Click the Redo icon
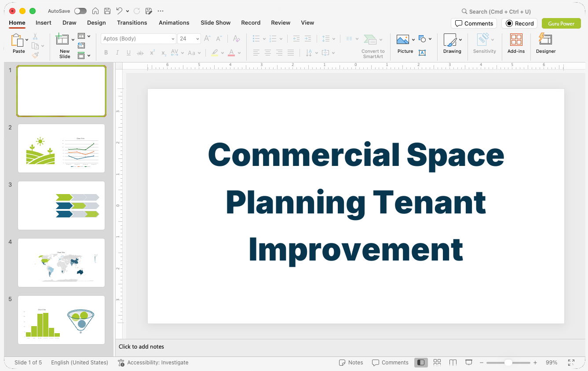Image resolution: width=588 pixels, height=371 pixels. (x=137, y=11)
